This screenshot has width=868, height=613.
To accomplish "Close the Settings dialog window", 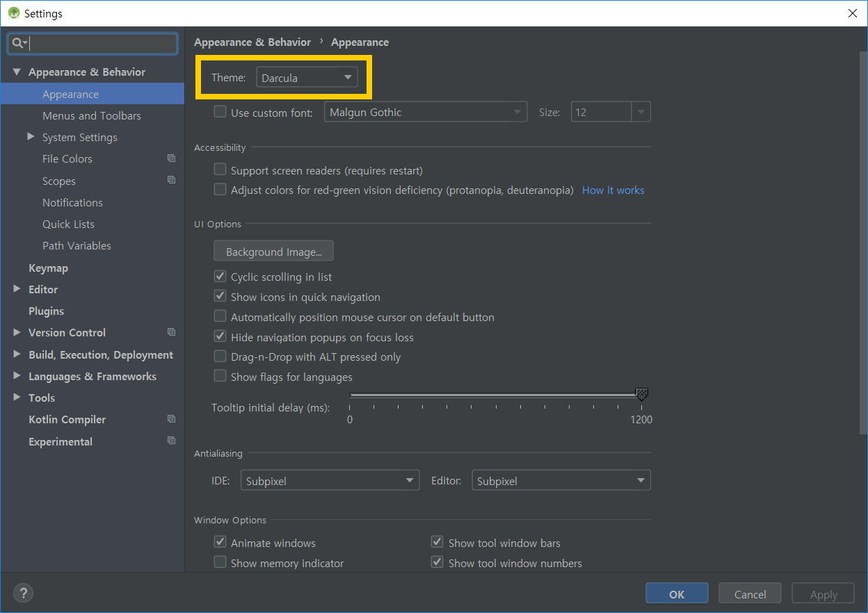I will click(852, 13).
